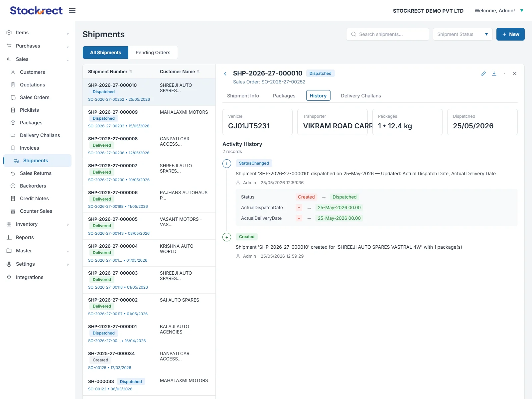Expand the Items menu
Viewport: 532px width, 399px height.
(x=38, y=33)
